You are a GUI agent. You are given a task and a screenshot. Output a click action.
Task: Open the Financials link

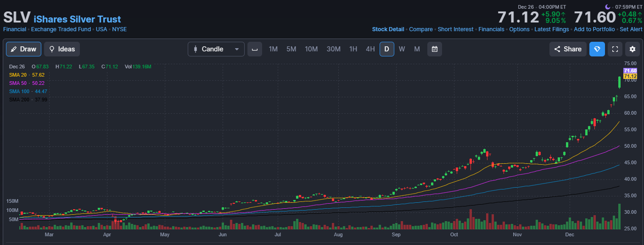tap(491, 29)
